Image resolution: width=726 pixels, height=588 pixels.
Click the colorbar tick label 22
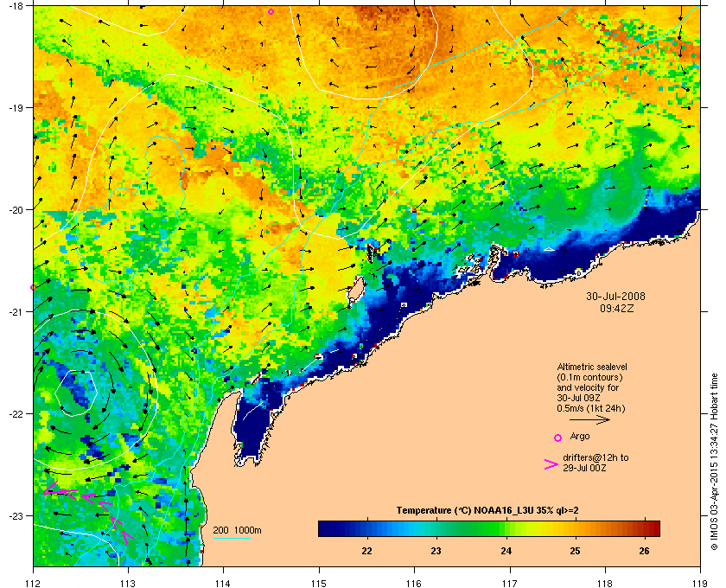pyautogui.click(x=366, y=551)
